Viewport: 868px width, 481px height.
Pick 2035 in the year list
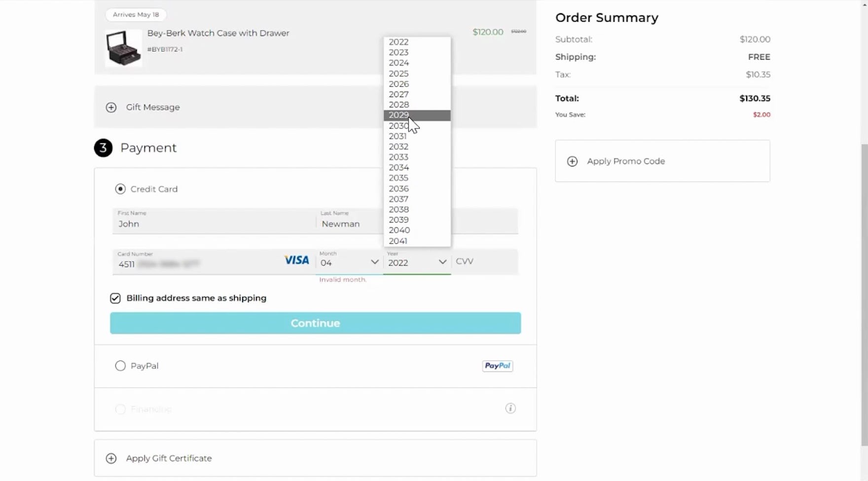398,178
